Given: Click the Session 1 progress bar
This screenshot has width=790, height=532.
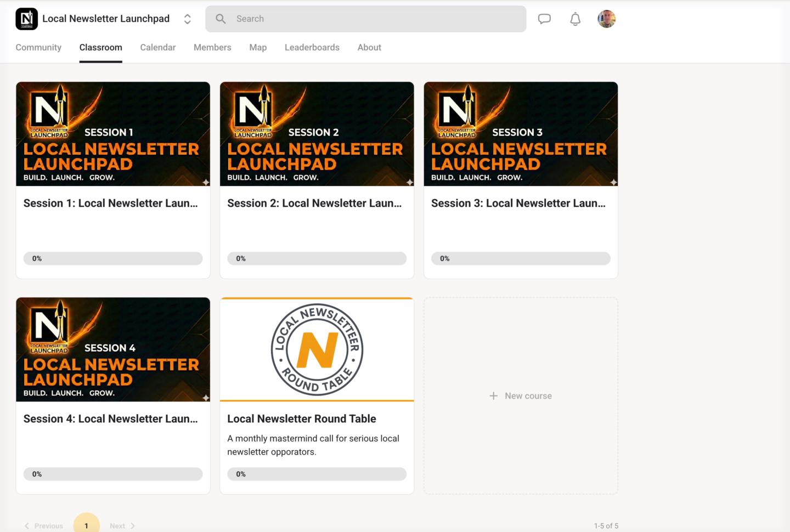Looking at the screenshot, I should click(113, 258).
